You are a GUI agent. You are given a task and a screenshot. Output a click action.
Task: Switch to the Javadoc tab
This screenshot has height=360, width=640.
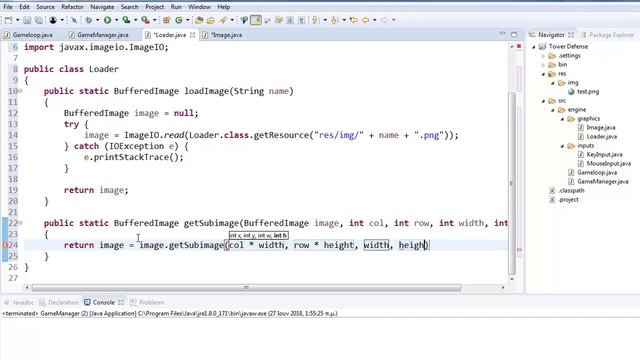pyautogui.click(x=19, y=302)
